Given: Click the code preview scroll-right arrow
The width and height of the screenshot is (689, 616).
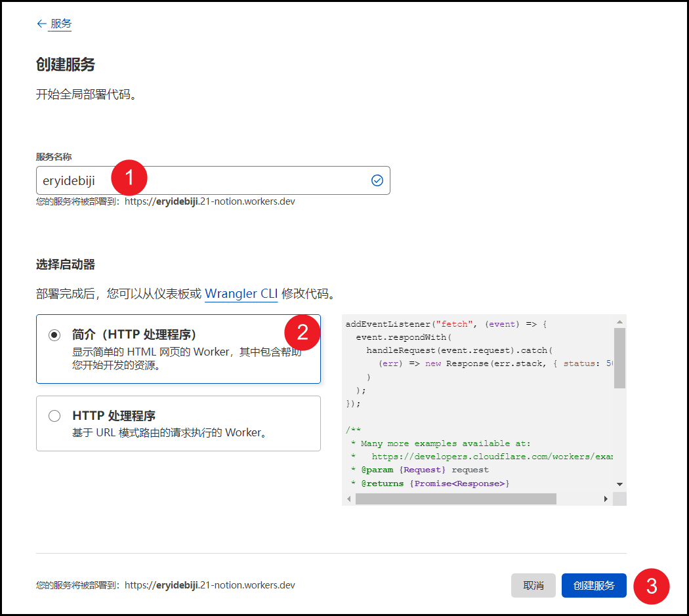Looking at the screenshot, I should pyautogui.click(x=606, y=499).
